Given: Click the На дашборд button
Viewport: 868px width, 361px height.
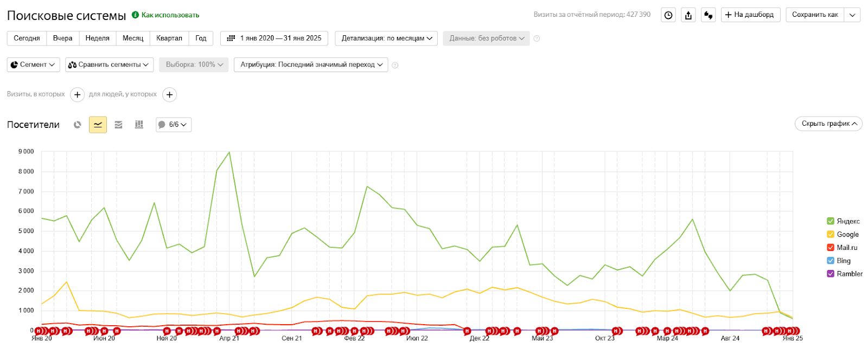Looking at the screenshot, I should [x=749, y=15].
